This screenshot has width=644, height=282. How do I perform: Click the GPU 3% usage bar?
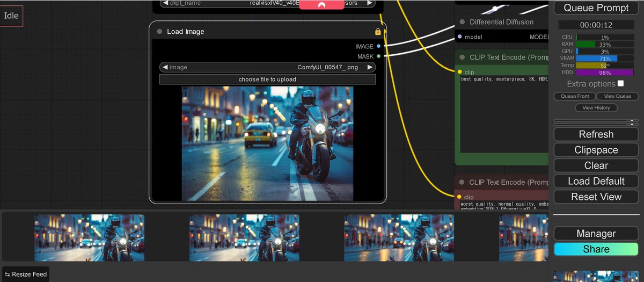pos(605,52)
